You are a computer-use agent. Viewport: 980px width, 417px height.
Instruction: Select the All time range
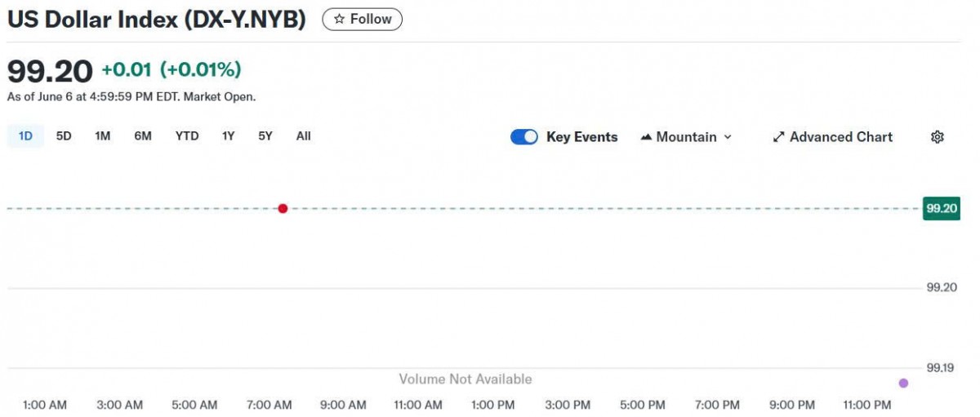click(303, 136)
